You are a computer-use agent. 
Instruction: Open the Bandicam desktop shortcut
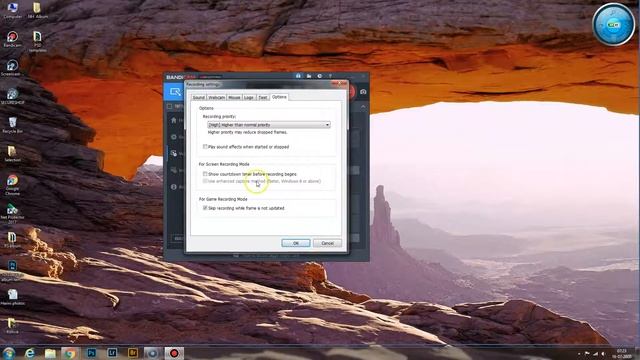point(12,39)
